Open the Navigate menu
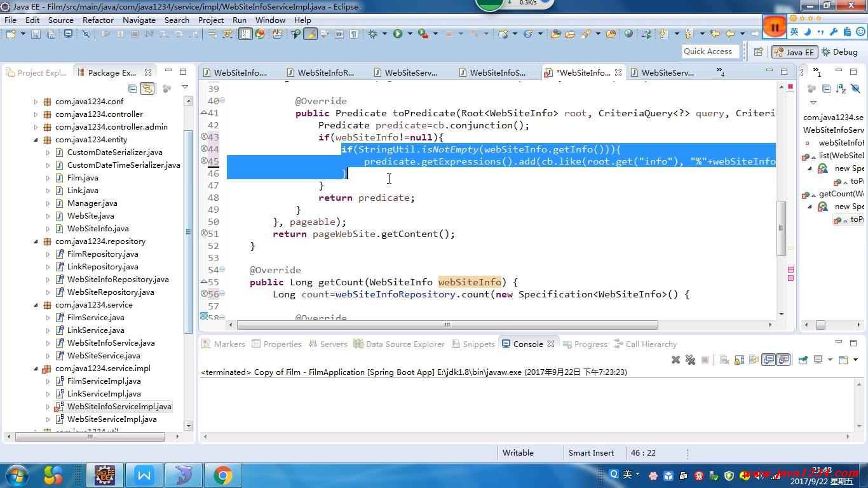 coord(139,20)
